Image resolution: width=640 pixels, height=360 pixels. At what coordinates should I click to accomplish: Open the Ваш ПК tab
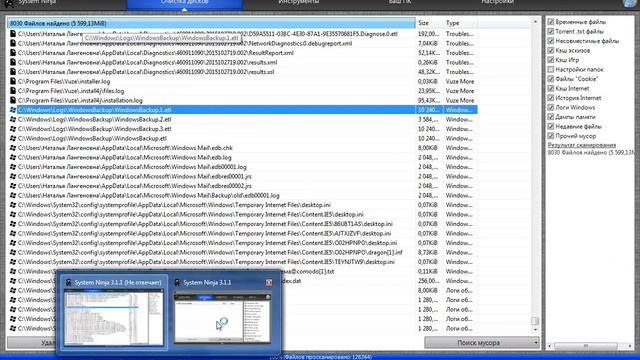(x=400, y=2)
